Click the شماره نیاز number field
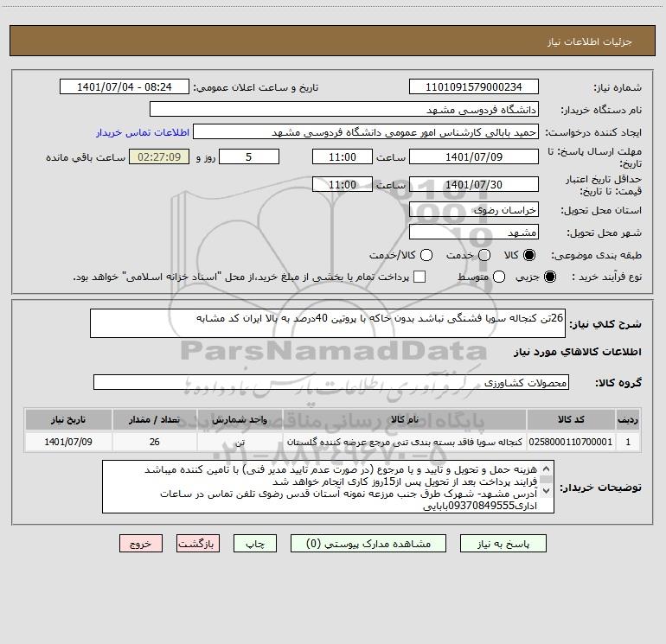This screenshot has height=644, width=666. 474,86
